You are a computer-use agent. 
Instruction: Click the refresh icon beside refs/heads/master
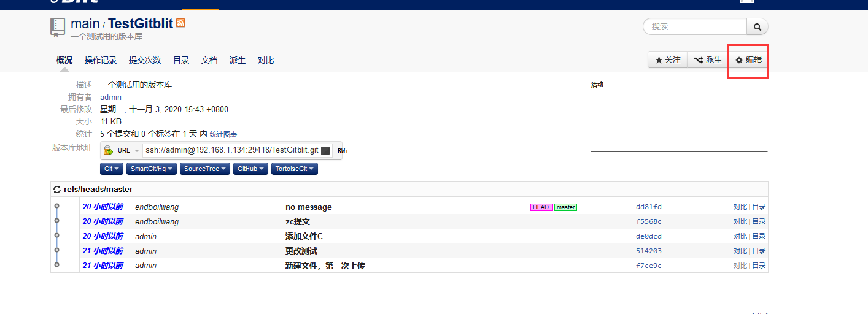click(57, 190)
